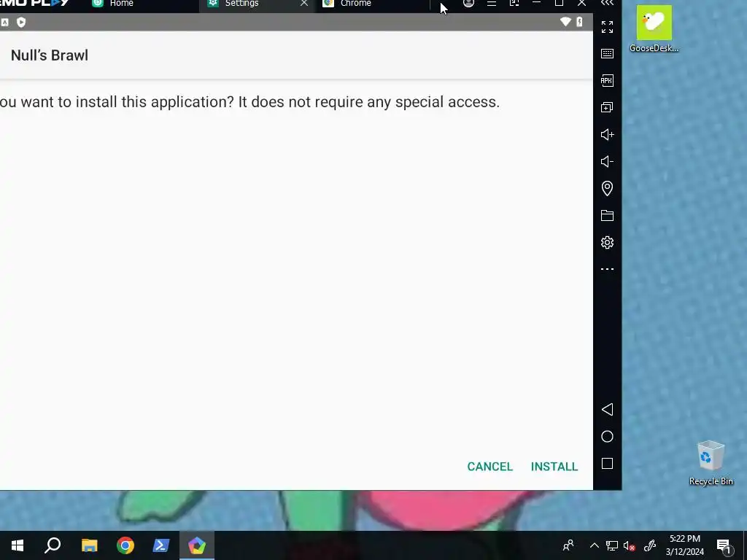The width and height of the screenshot is (747, 560).
Task: Click the Wi-Fi icon in Android status bar
Action: 565,22
